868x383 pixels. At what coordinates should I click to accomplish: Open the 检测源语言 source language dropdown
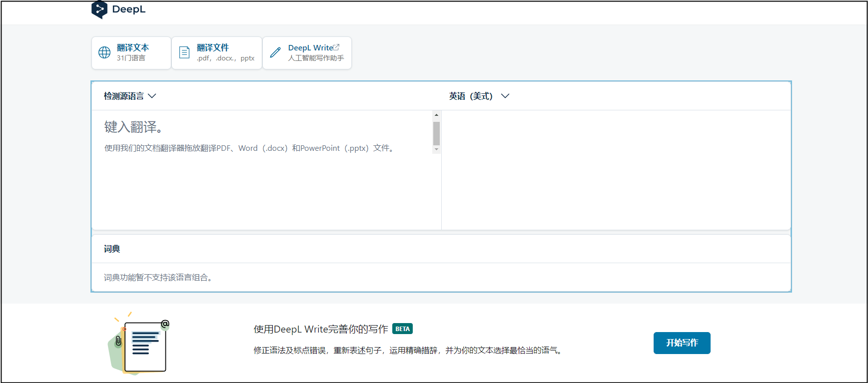click(129, 96)
